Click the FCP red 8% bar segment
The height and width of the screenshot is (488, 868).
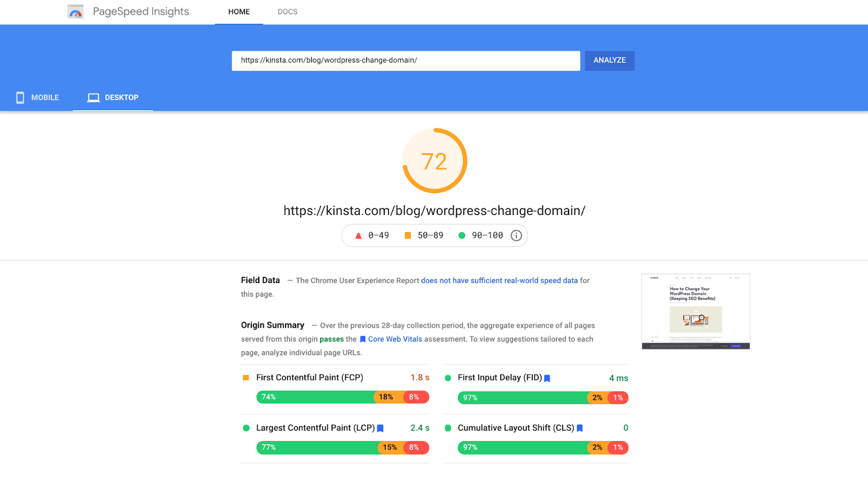[x=416, y=397]
